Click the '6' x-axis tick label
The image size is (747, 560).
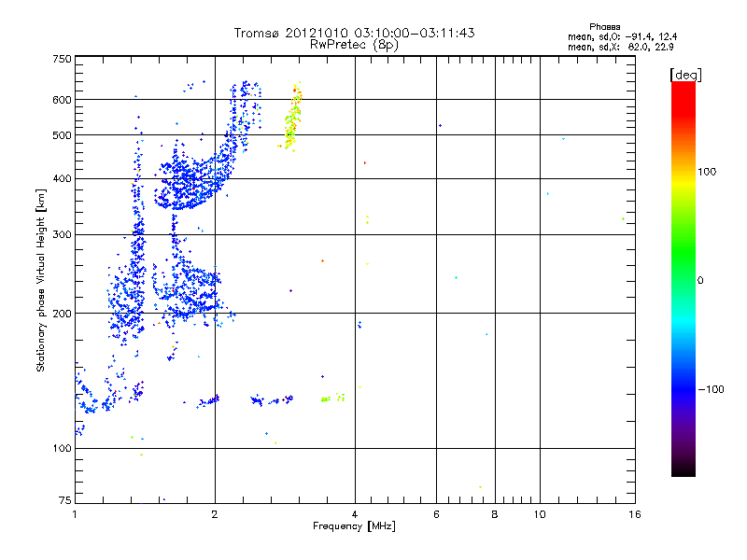coord(436,514)
